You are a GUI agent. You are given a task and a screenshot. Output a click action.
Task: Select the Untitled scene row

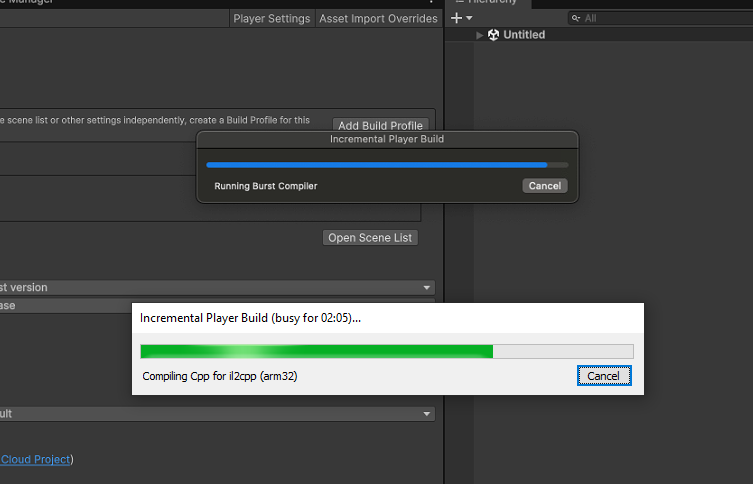click(x=599, y=35)
